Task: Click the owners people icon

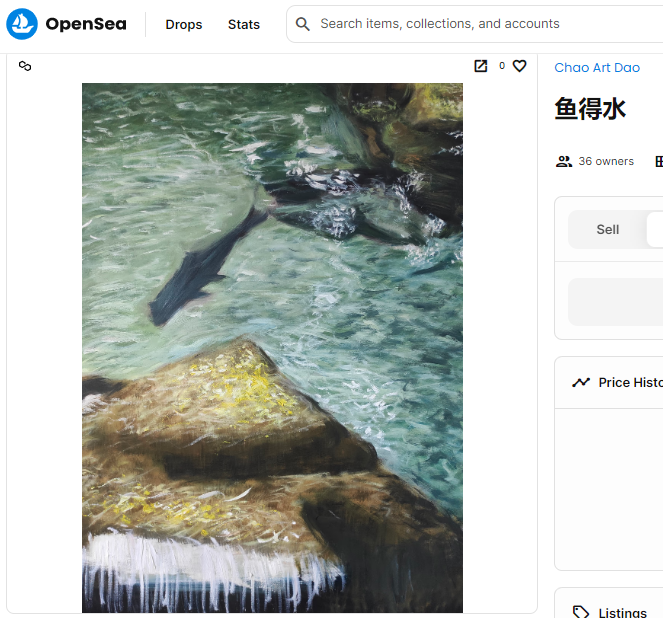Action: point(564,161)
